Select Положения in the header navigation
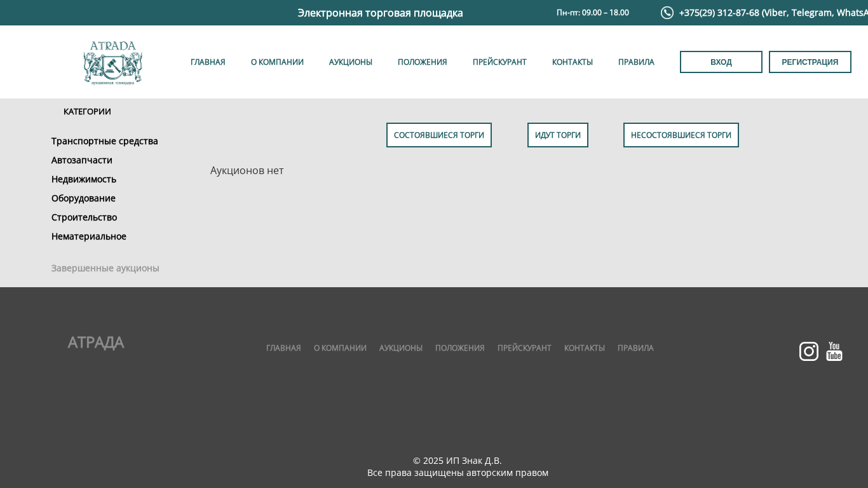 pyautogui.click(x=422, y=62)
